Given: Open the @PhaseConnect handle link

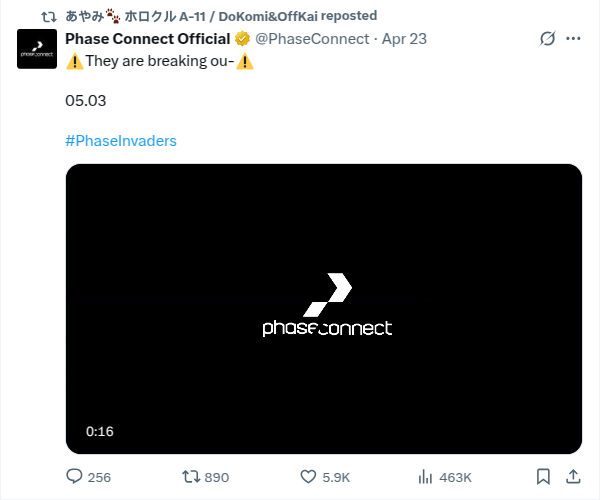Looking at the screenshot, I should point(312,39).
